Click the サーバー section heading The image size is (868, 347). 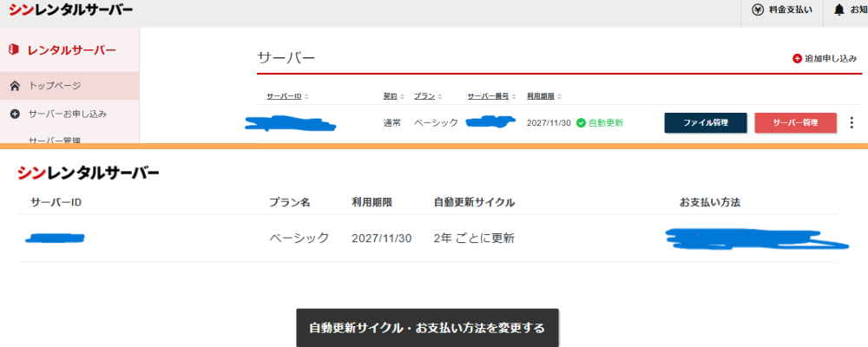pyautogui.click(x=286, y=57)
